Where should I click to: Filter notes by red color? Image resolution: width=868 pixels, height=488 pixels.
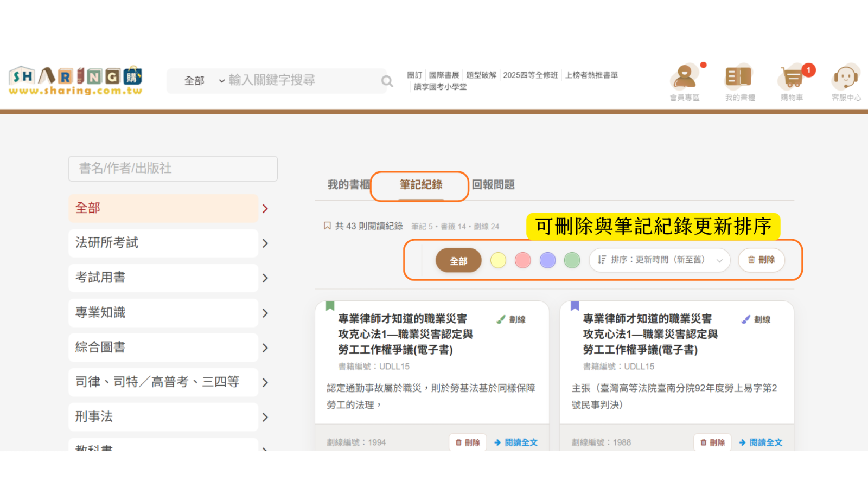point(523,260)
